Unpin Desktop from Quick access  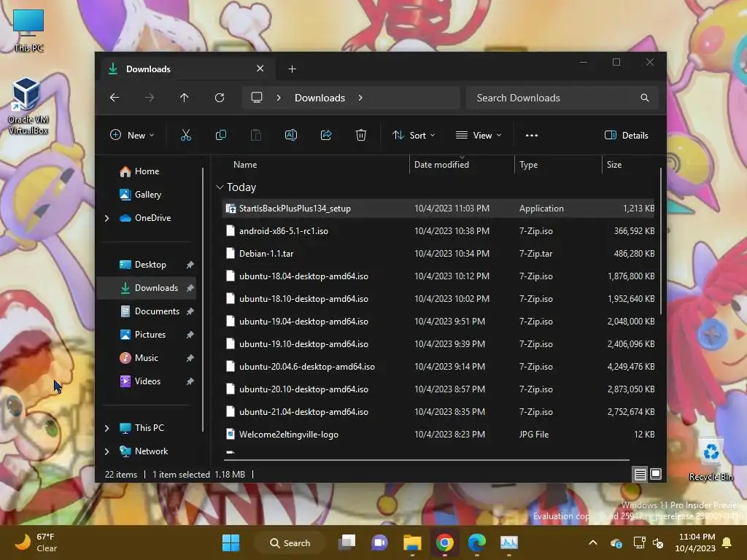190,265
